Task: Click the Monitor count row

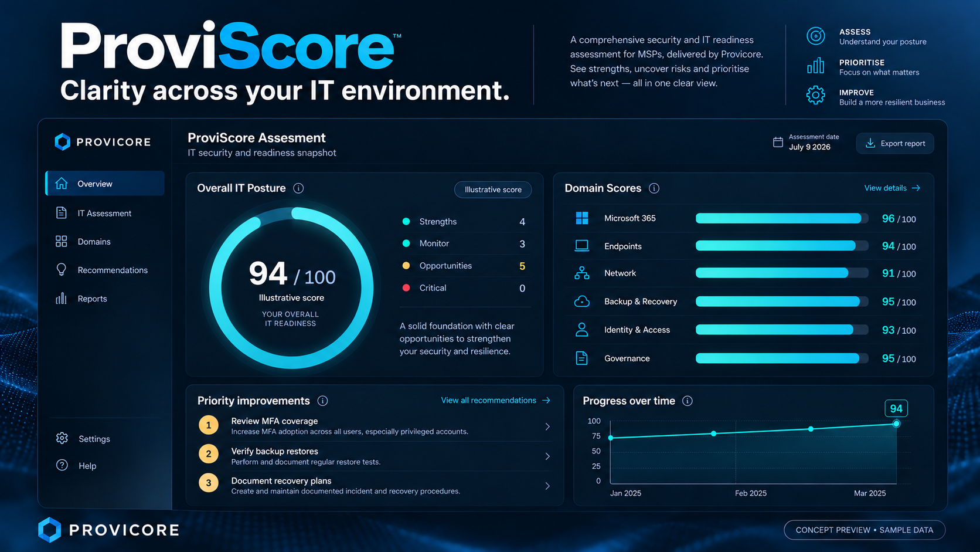Action: (x=465, y=243)
